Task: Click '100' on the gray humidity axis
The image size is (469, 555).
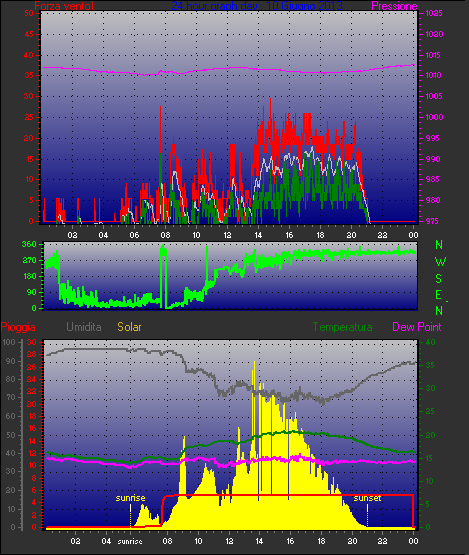Action: tap(9, 342)
